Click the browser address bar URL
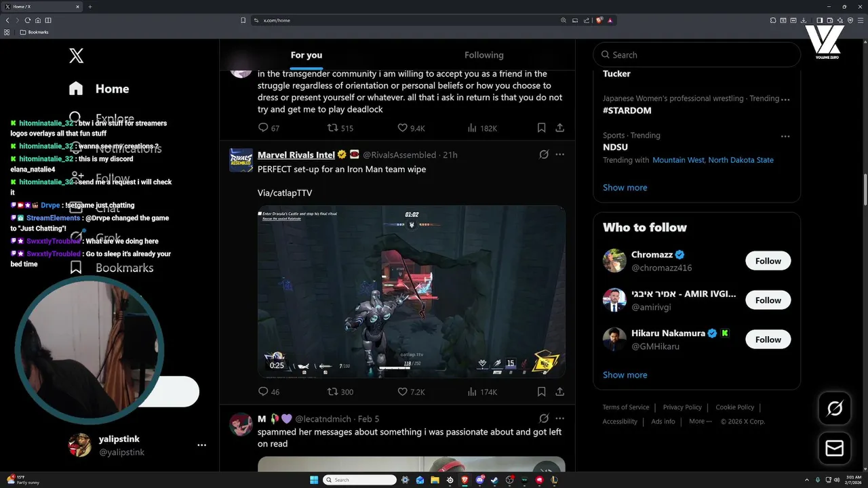868x488 pixels. pyautogui.click(x=277, y=20)
